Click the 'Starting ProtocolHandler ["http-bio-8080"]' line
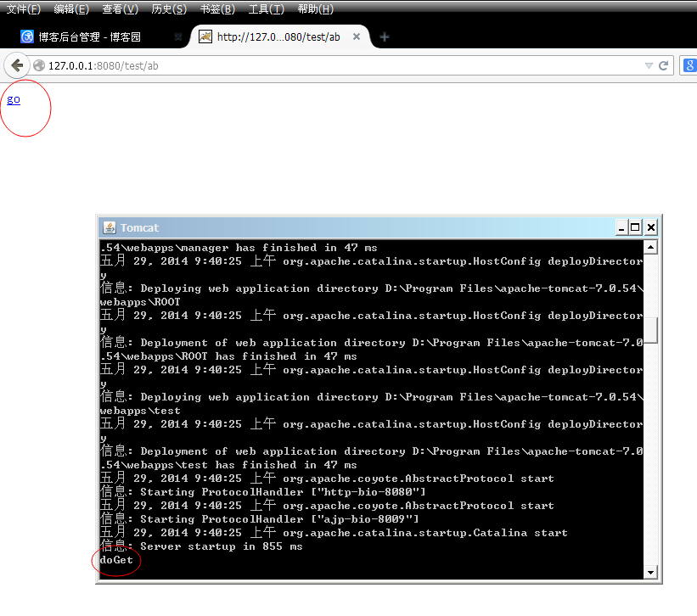Viewport: 697px width, 616px height. pos(262,492)
